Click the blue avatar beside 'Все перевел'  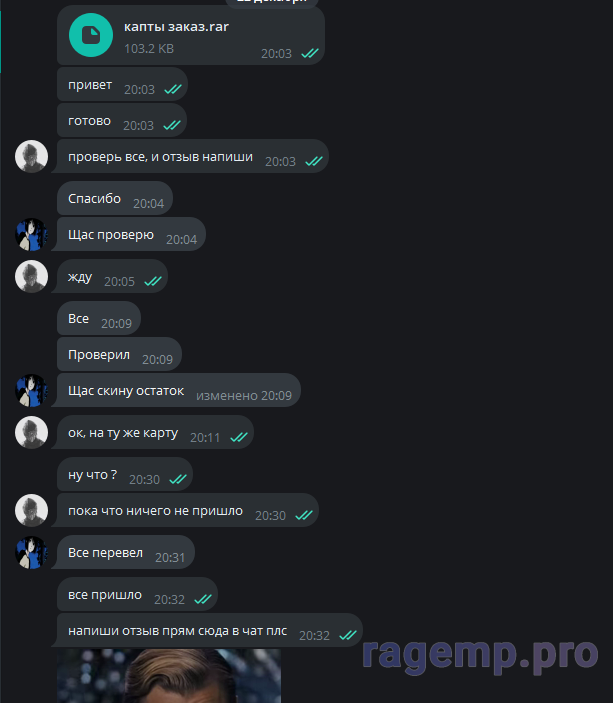31,552
